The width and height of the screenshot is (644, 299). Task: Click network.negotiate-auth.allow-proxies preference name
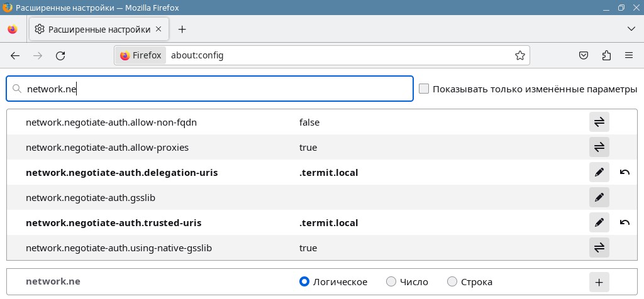tap(107, 147)
